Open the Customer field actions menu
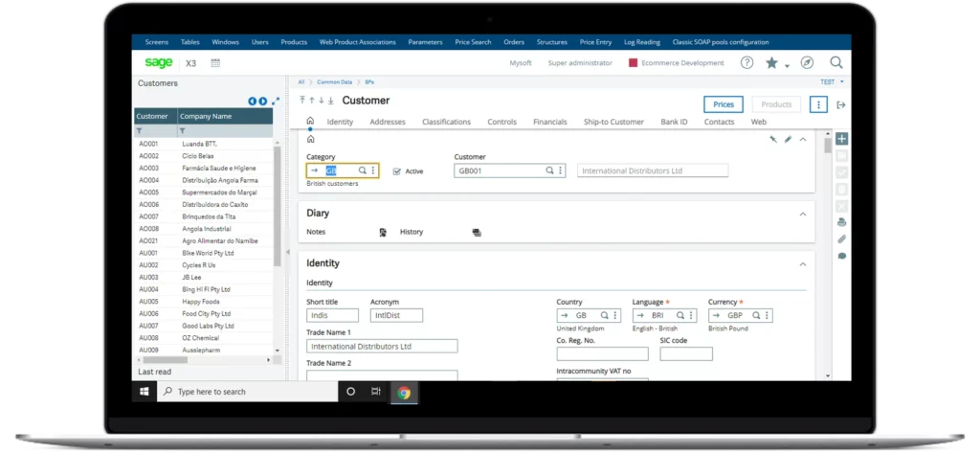 point(560,170)
